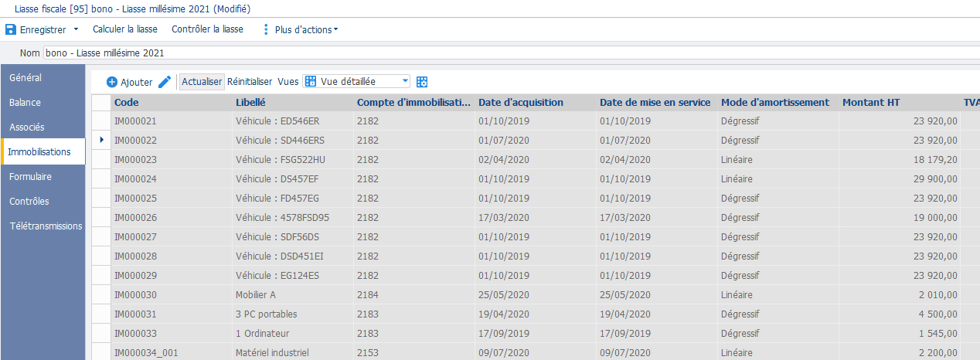This screenshot has height=360, width=980.
Task: Click the Ajouter plus icon
Action: coord(112,82)
